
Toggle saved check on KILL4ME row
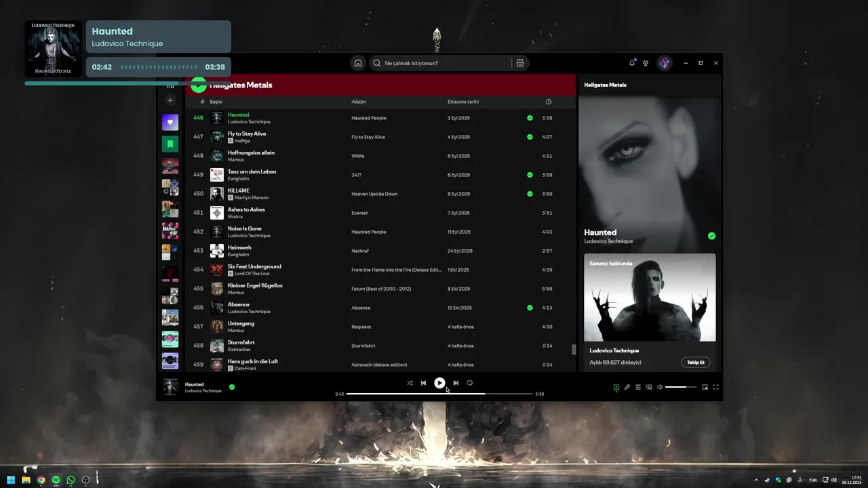click(x=530, y=194)
